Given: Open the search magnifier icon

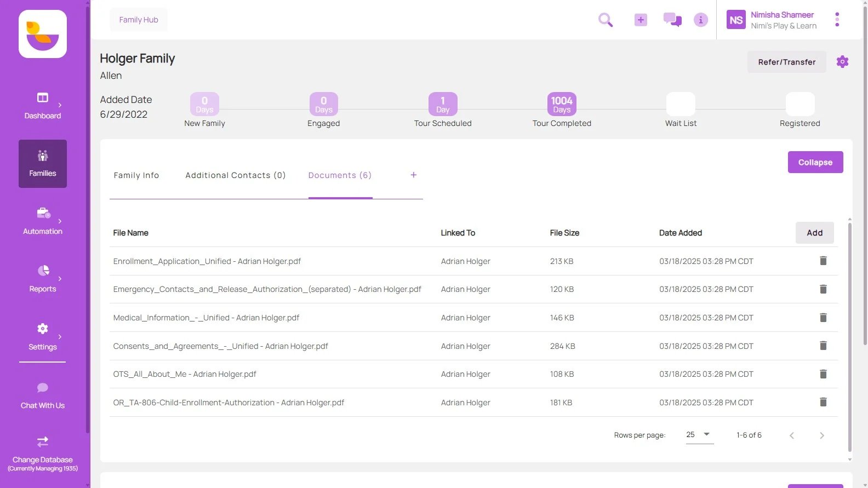Looking at the screenshot, I should [x=606, y=20].
